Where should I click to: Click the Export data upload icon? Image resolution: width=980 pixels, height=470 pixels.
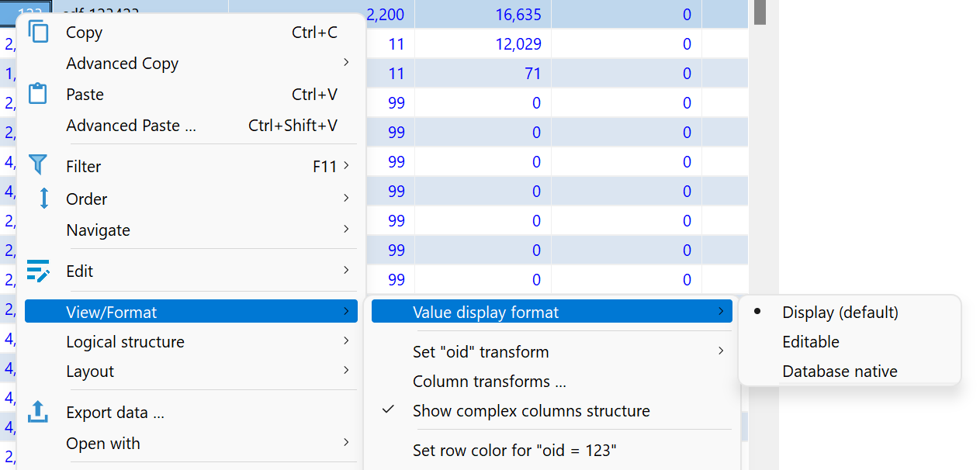(37, 412)
